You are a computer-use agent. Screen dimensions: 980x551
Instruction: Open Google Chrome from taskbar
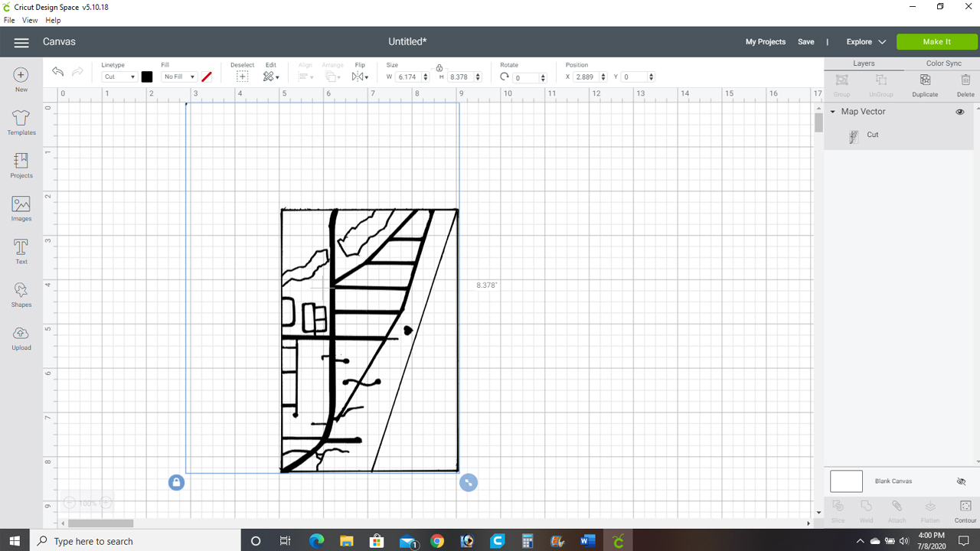(436, 541)
